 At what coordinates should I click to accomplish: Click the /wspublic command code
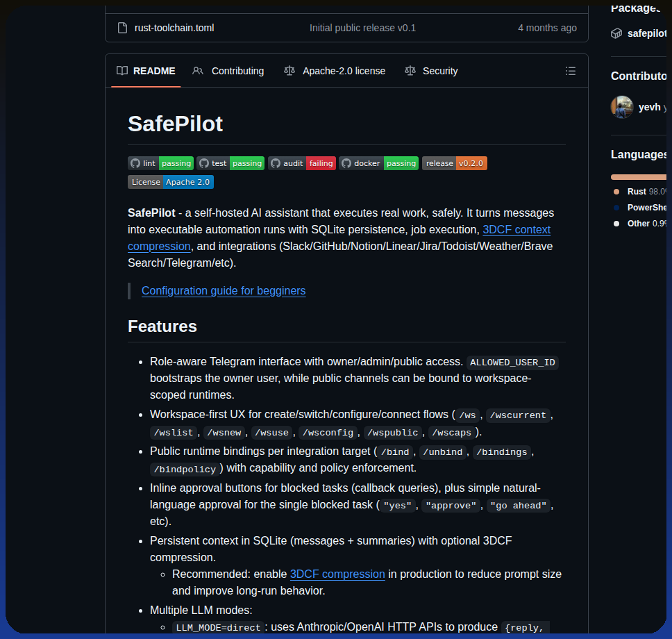[x=392, y=433]
